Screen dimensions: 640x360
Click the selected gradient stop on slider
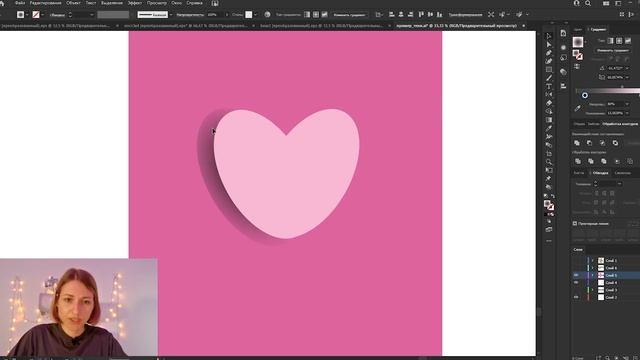click(585, 95)
